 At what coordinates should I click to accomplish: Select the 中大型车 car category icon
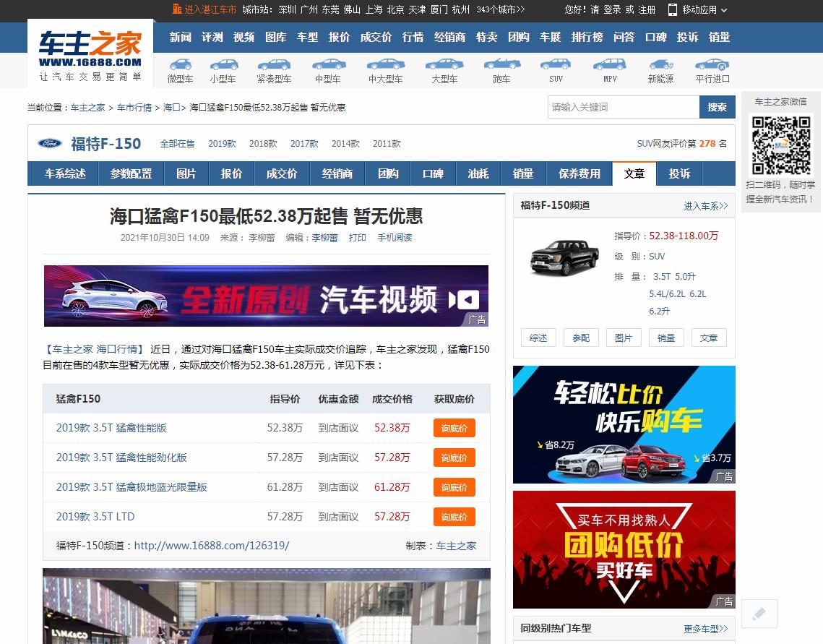386,64
